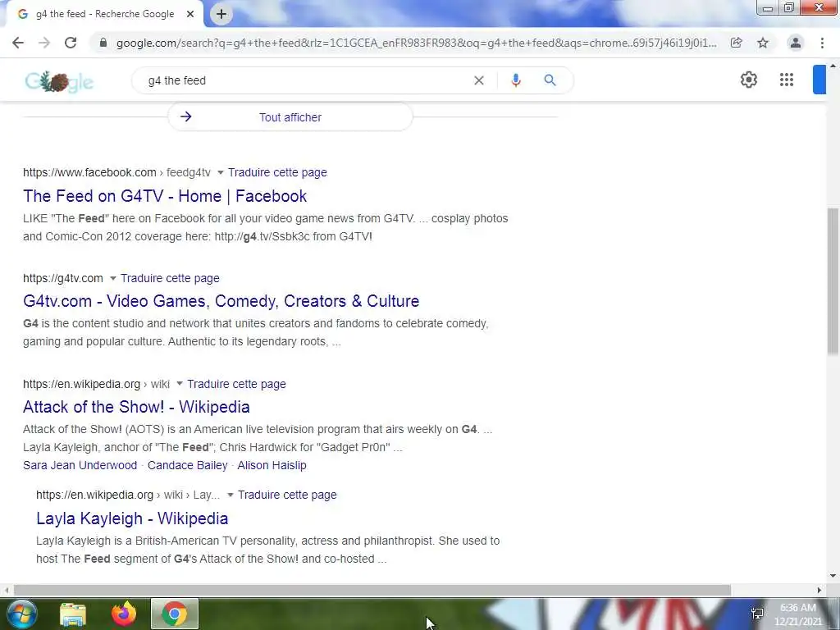The image size is (840, 630).
Task: Switch to Chrome taskbar button
Action: pyautogui.click(x=174, y=614)
